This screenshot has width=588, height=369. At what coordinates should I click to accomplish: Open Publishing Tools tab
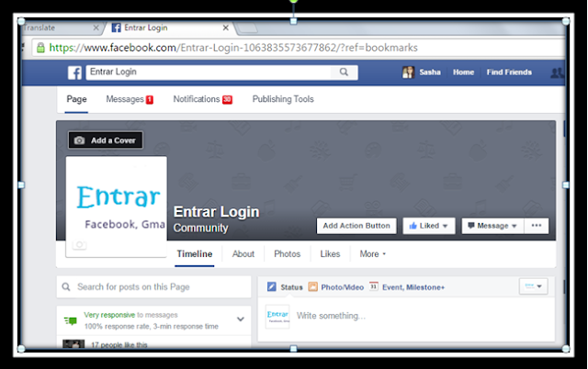[x=283, y=99]
